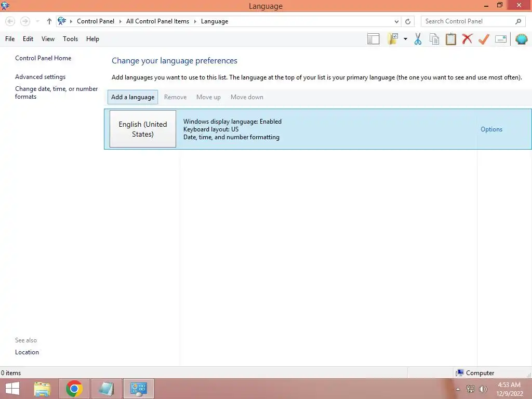
Task: Click the Classic Shell seashell icon
Action: point(522,39)
